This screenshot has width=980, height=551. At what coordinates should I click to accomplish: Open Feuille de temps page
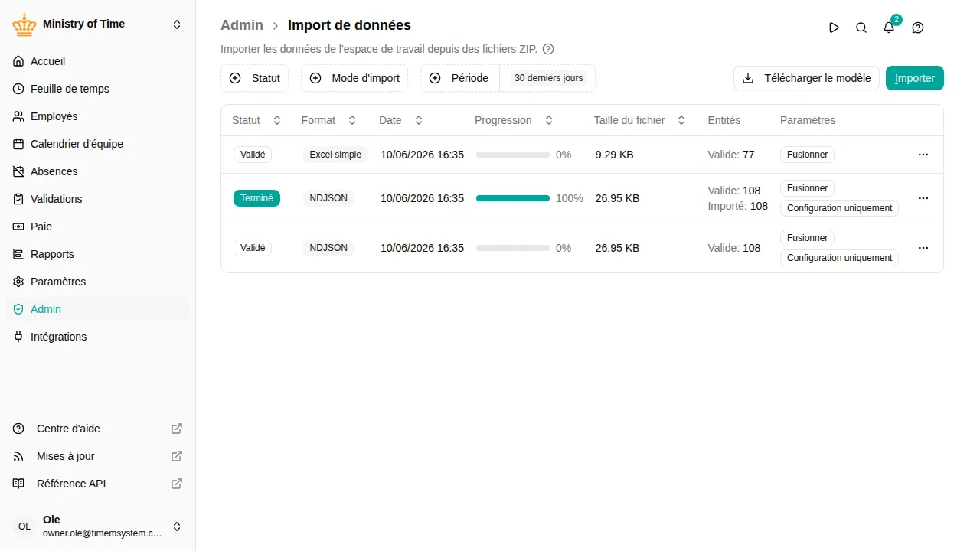[x=97, y=89]
